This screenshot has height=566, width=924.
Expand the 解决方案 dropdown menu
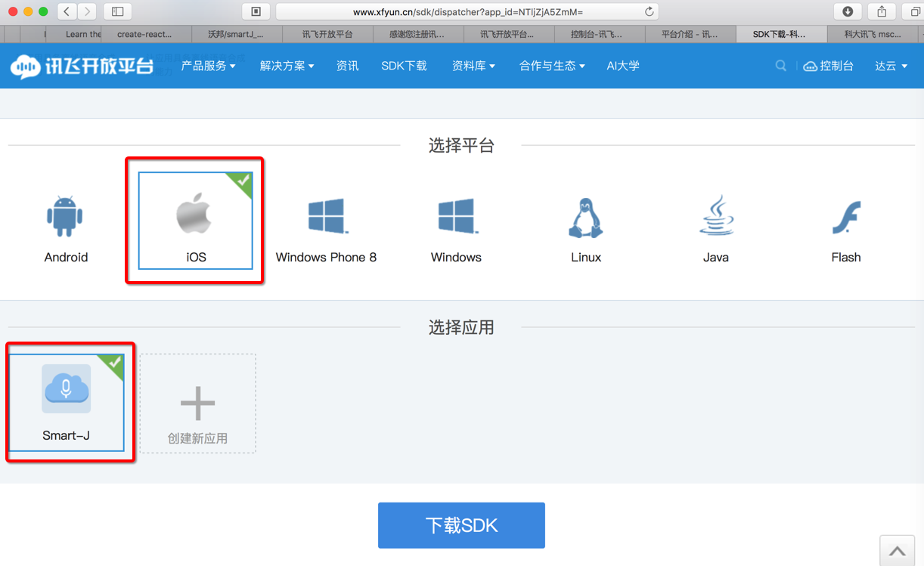(x=287, y=66)
